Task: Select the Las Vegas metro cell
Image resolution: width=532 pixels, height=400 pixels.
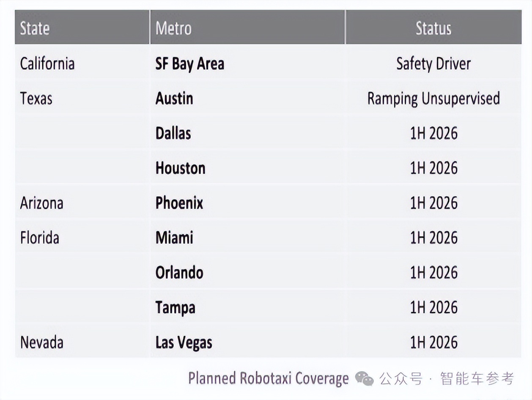Action: (184, 342)
